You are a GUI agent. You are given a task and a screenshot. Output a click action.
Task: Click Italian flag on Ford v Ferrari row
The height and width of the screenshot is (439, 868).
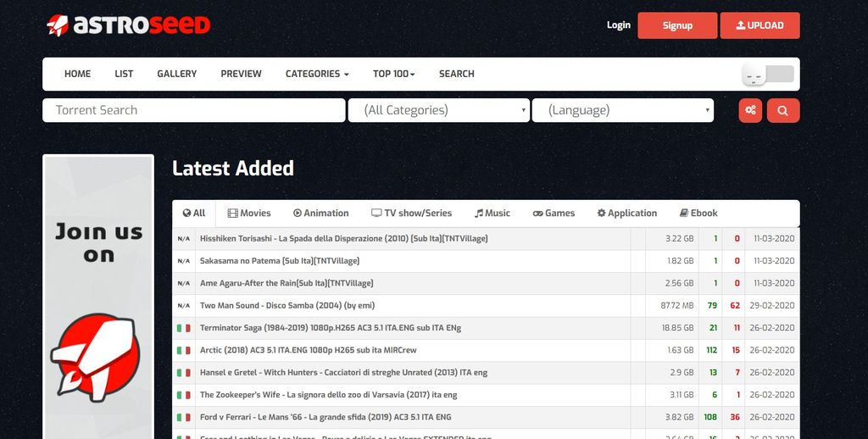click(184, 418)
